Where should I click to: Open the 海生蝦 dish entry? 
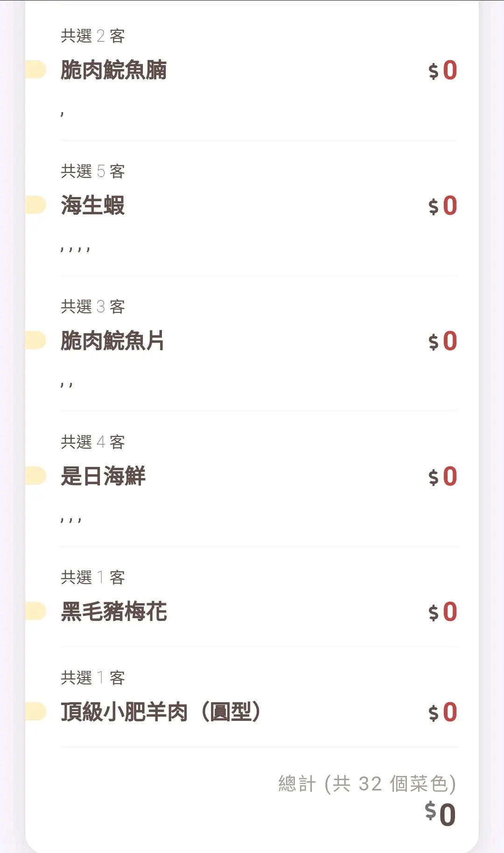tap(92, 205)
